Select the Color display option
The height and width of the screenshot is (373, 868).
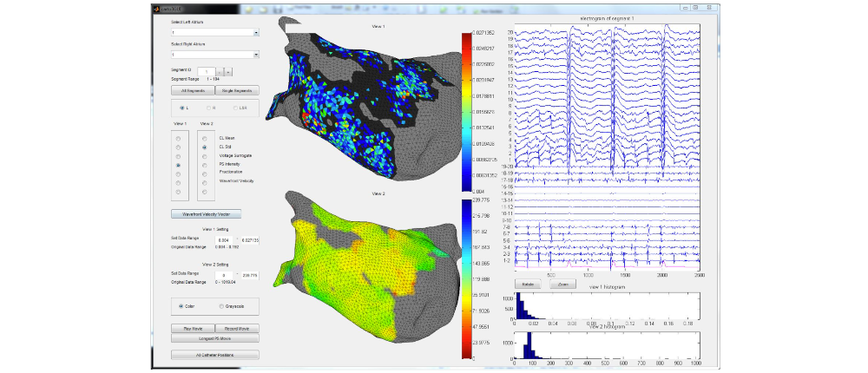point(181,306)
